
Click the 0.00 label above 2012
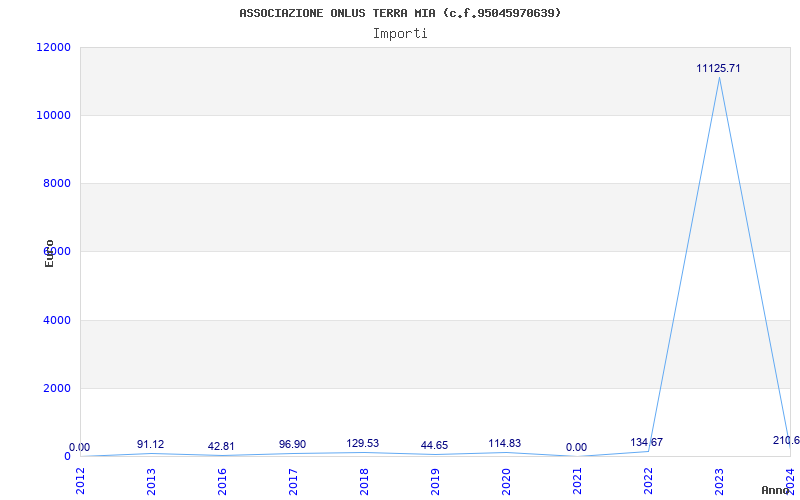(79, 447)
